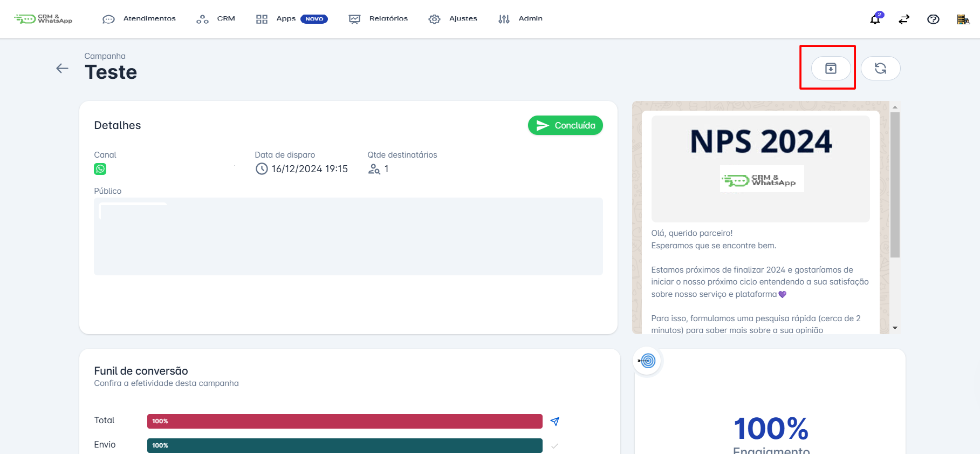980x454 pixels.
Task: Open the CRM menu
Action: pyautogui.click(x=216, y=19)
